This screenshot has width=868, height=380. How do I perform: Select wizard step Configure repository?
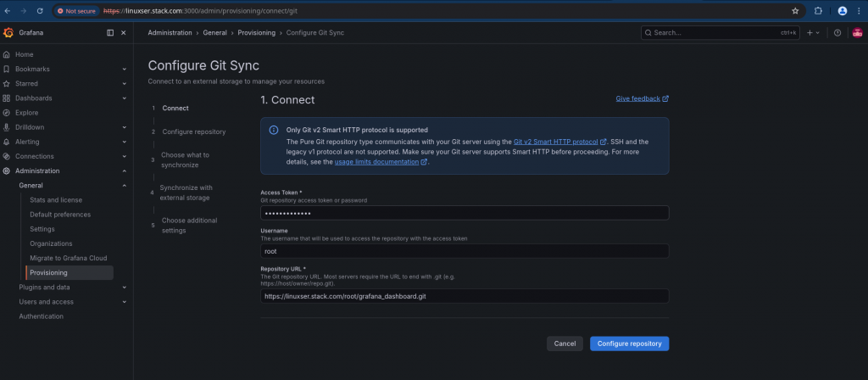[194, 131]
